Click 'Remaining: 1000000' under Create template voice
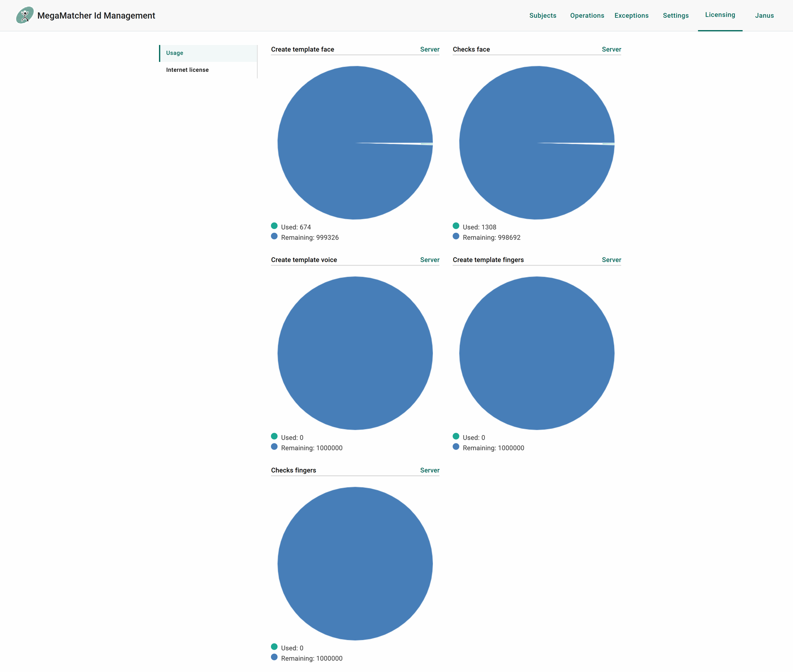Screen dimensions: 793x672 [312, 448]
